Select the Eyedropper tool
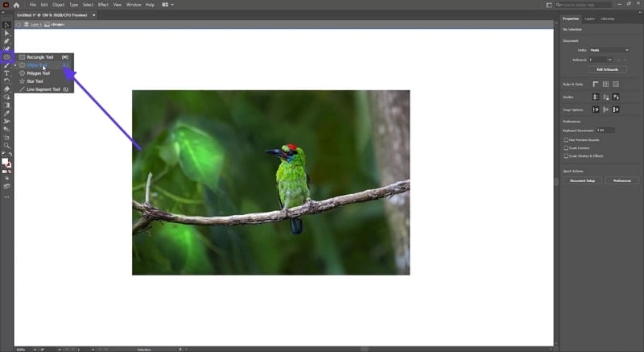Image resolution: width=644 pixels, height=352 pixels. pyautogui.click(x=6, y=114)
